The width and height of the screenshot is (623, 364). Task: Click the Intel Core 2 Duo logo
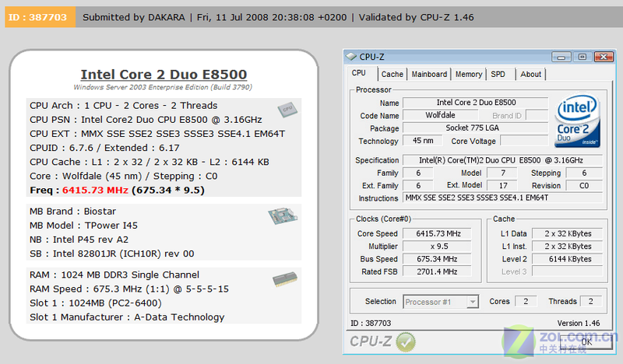(577, 121)
